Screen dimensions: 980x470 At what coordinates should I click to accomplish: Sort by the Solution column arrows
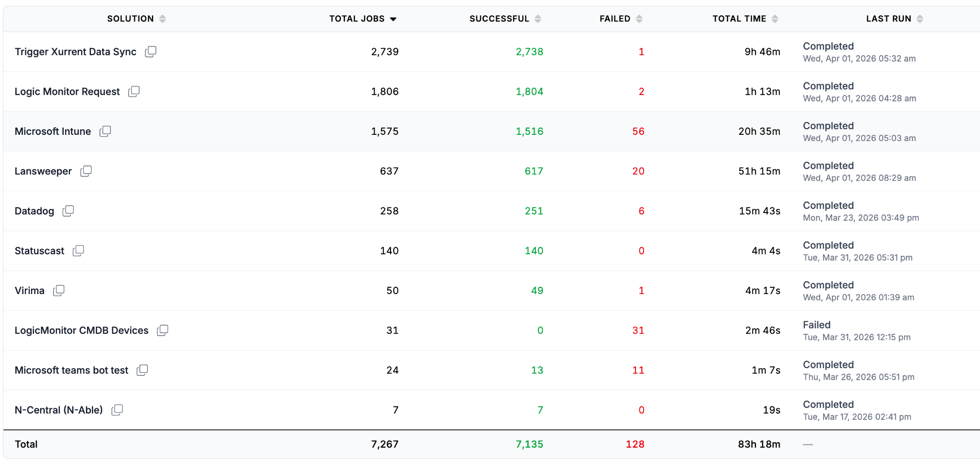(163, 19)
